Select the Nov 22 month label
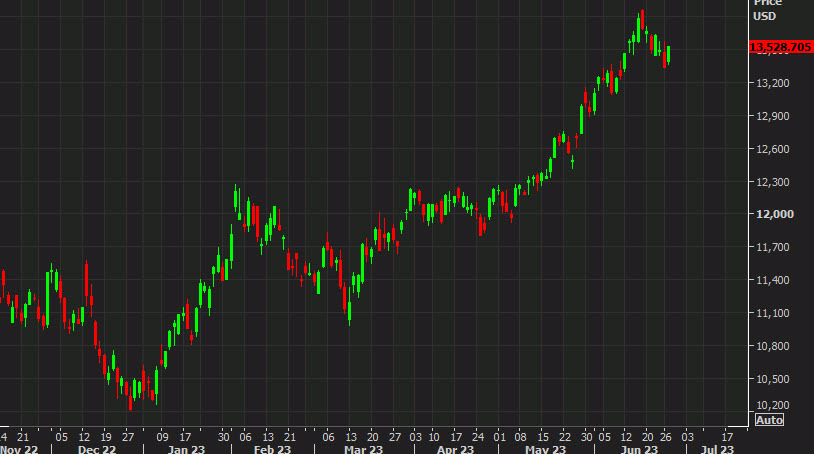The width and height of the screenshot is (814, 454). tap(19, 449)
